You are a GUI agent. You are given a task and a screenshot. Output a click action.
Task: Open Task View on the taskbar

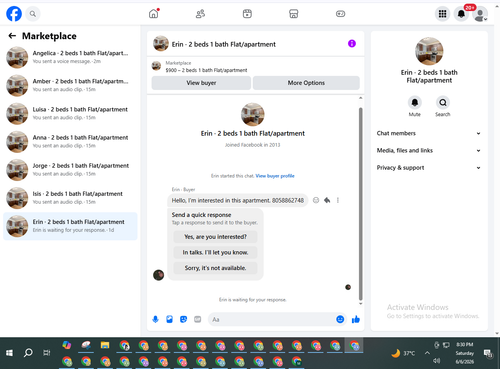click(x=47, y=353)
